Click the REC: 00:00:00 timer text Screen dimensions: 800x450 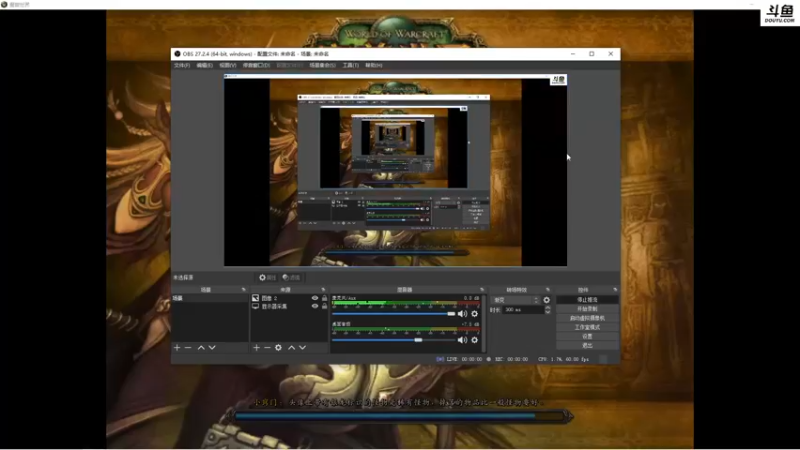pyautogui.click(x=511, y=359)
